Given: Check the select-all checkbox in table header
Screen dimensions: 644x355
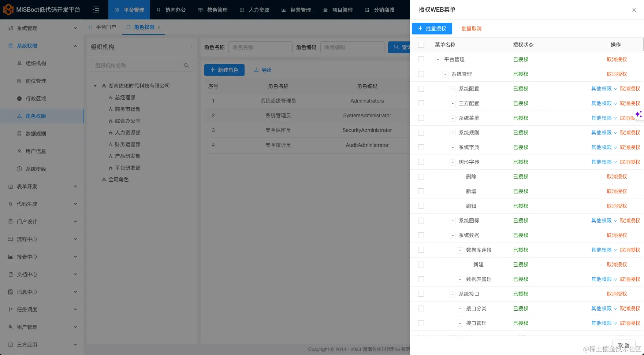Looking at the screenshot, I should pos(421,44).
